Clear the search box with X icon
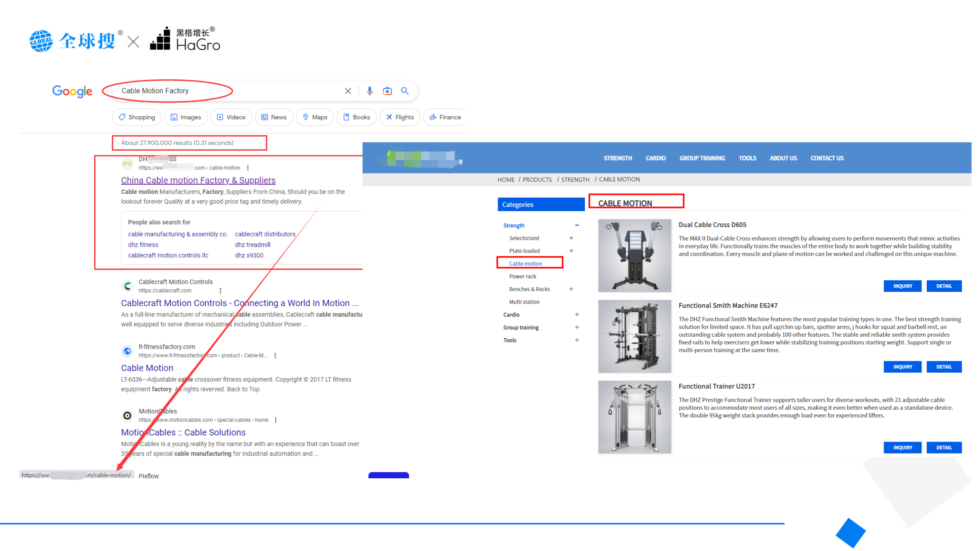Image resolution: width=980 pixels, height=551 pixels. coord(348,91)
